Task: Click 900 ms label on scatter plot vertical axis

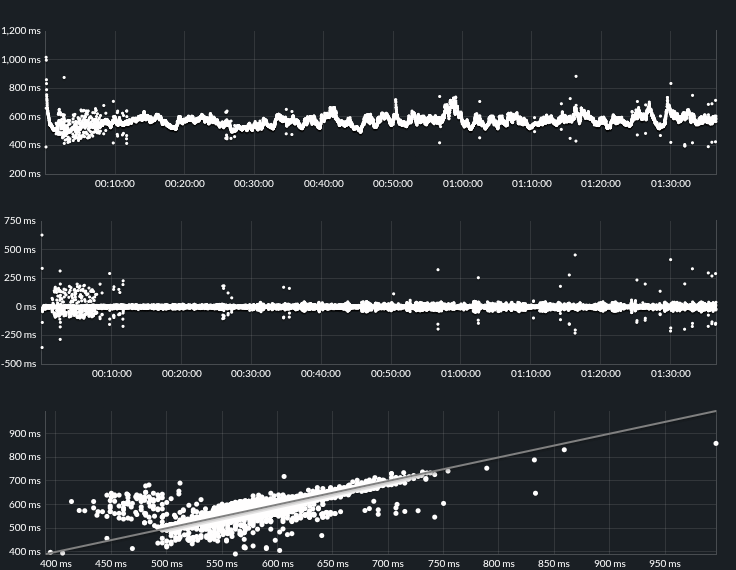Action: coord(25,434)
